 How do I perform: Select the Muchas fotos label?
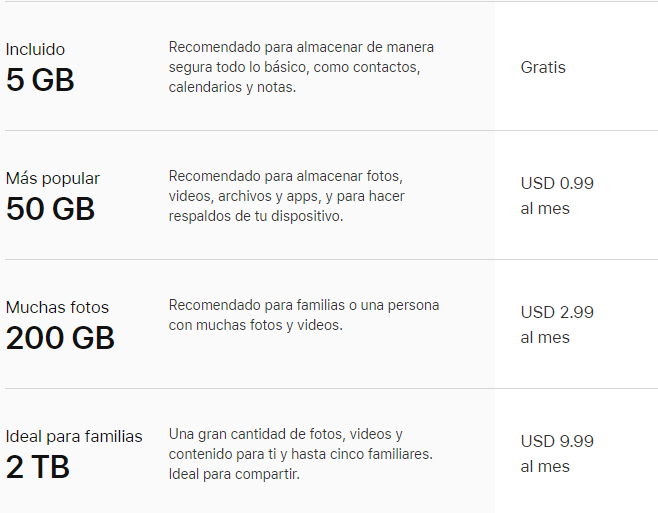coord(57,307)
